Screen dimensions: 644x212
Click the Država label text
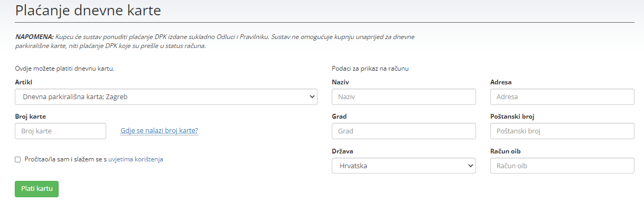[342, 151]
